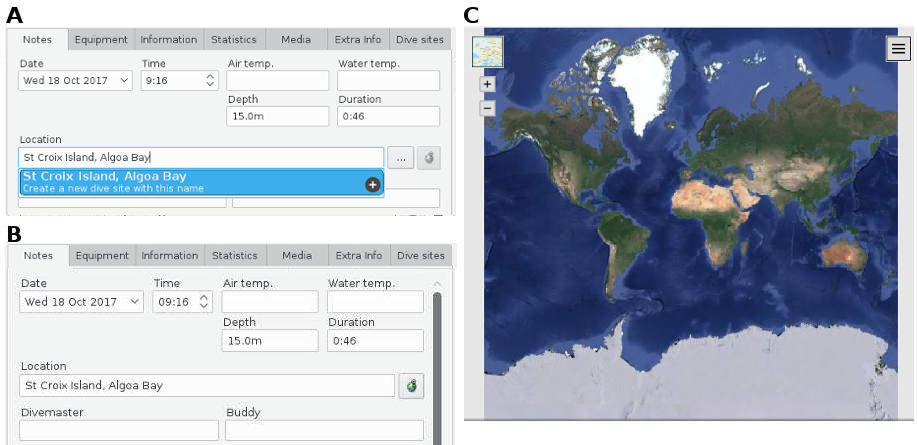Click the Location field in panel B
The width and height of the screenshot is (917, 445).
coord(207,385)
